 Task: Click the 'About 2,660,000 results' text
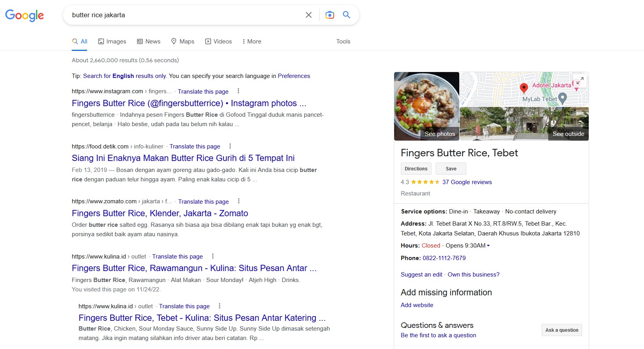pyautogui.click(x=125, y=60)
